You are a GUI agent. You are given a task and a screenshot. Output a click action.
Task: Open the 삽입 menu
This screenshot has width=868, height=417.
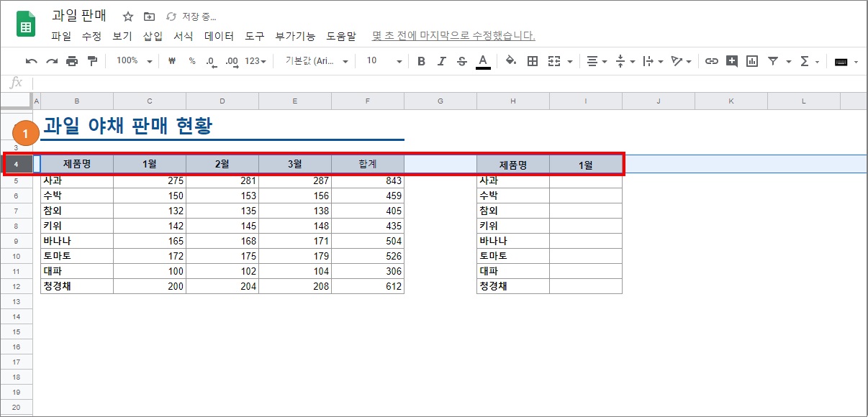tap(153, 36)
